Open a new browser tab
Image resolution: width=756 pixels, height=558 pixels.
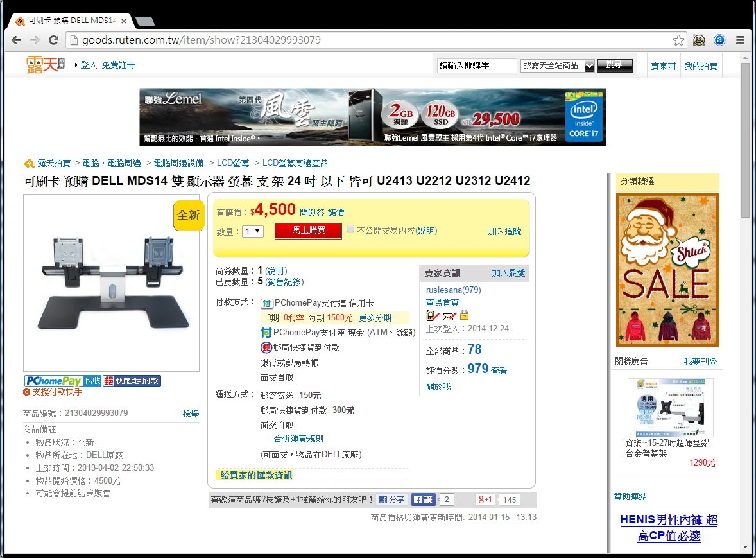tap(144, 21)
